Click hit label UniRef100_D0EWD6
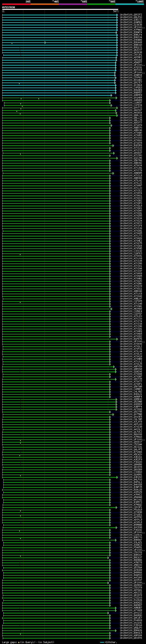The width and height of the screenshot is (146, 644). point(131,40)
